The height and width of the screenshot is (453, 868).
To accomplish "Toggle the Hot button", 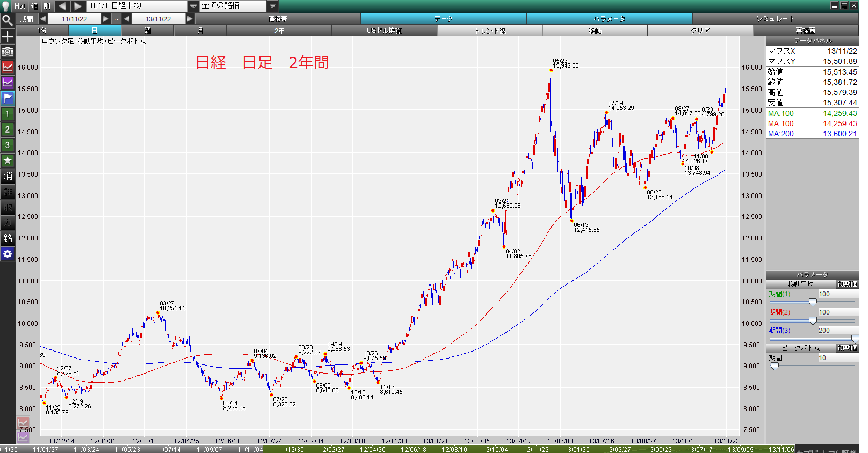I will 19,6.
